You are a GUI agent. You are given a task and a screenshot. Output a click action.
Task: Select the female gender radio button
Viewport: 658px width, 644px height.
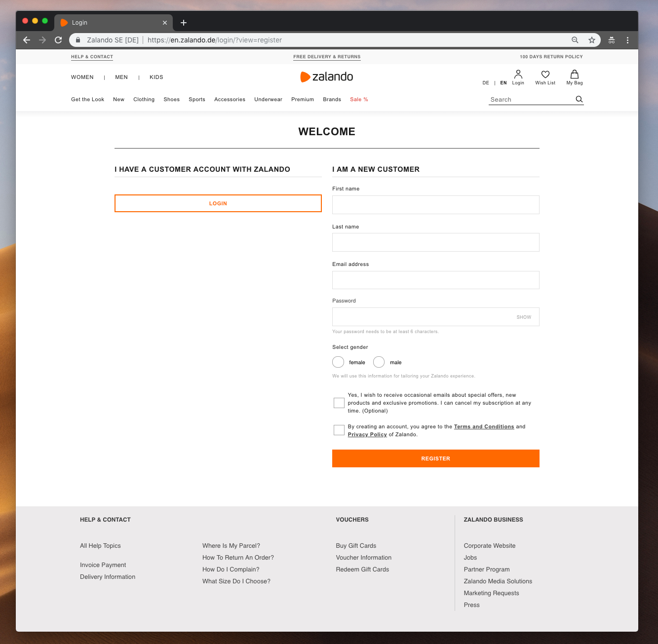click(338, 362)
